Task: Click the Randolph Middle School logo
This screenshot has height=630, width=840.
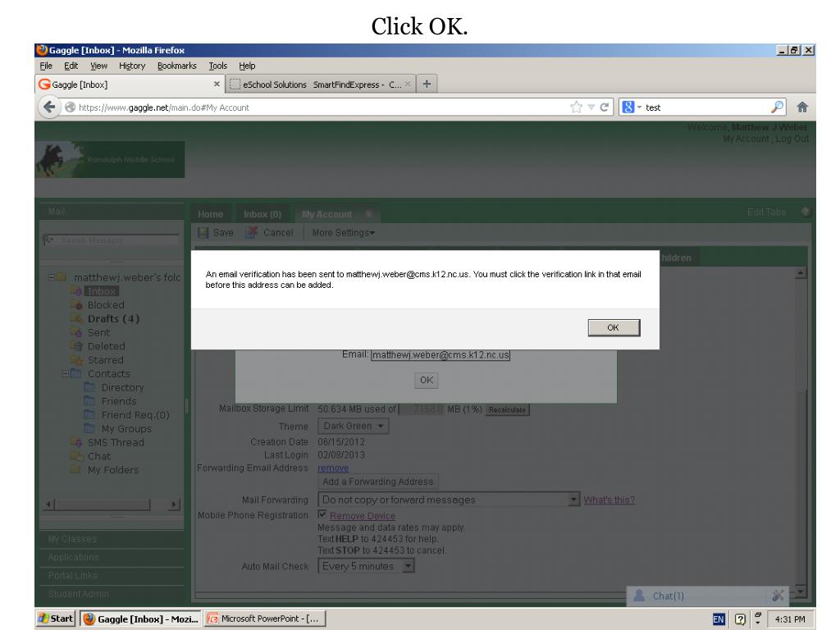Action: [x=110, y=159]
